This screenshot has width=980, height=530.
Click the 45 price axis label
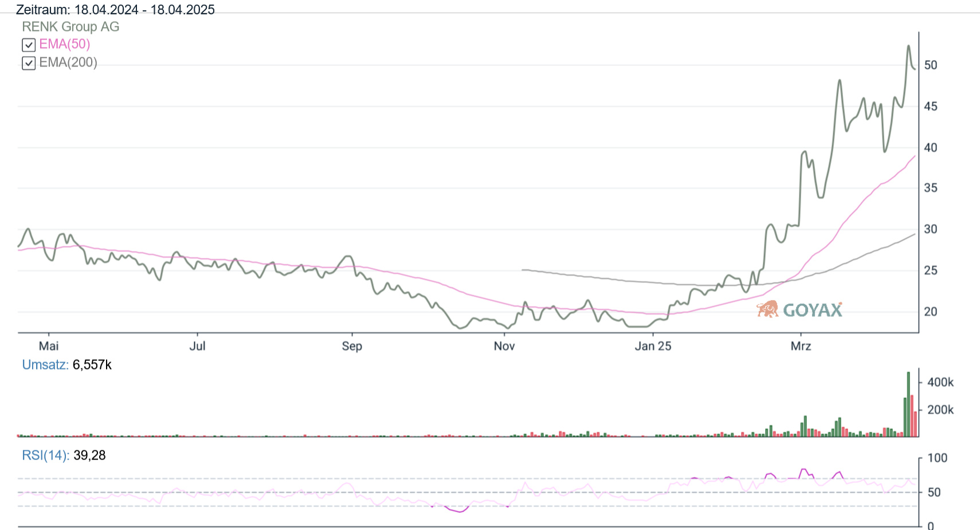point(931,107)
